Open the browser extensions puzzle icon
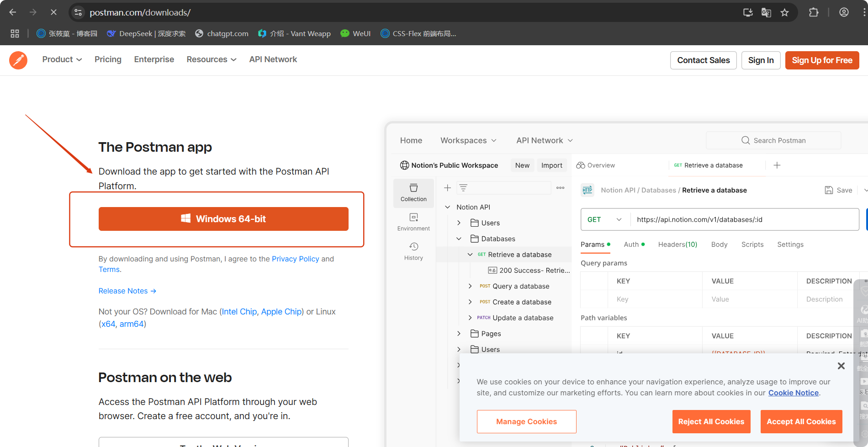 (x=814, y=12)
